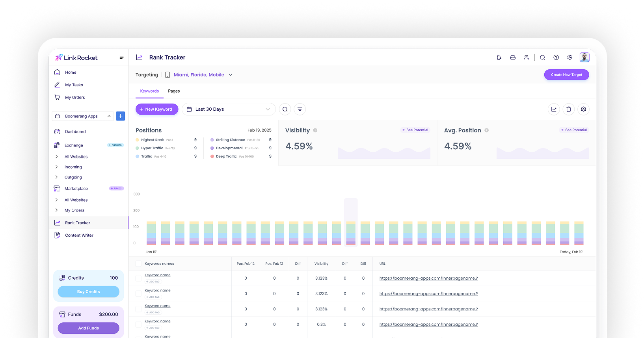Select Rank Tracker in the sidebar

click(89, 223)
